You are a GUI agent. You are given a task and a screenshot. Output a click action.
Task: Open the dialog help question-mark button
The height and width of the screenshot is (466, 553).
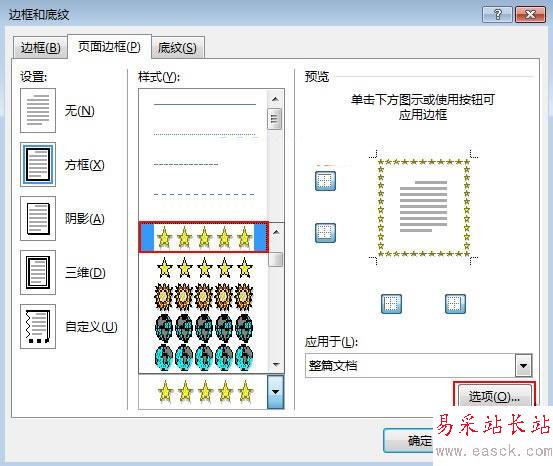pyautogui.click(x=497, y=14)
